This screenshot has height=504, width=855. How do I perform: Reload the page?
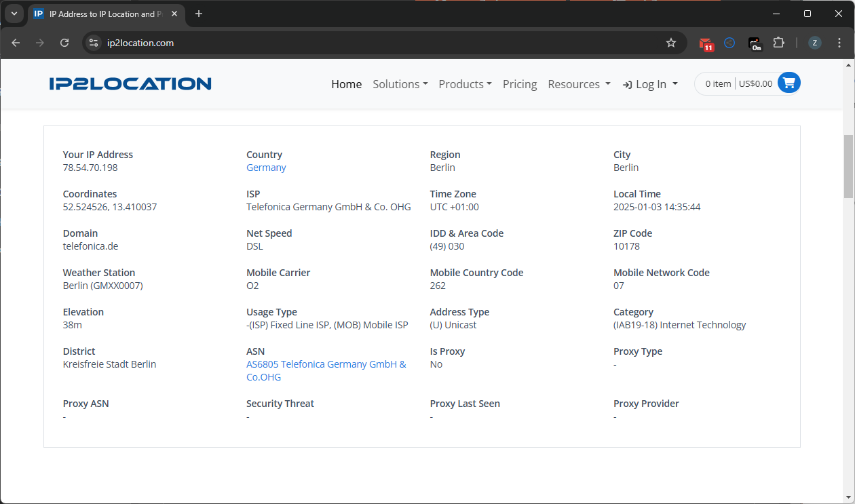[64, 43]
